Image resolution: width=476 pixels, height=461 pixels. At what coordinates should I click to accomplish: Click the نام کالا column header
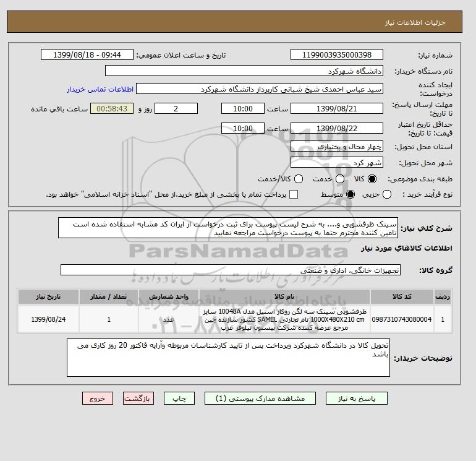click(284, 296)
